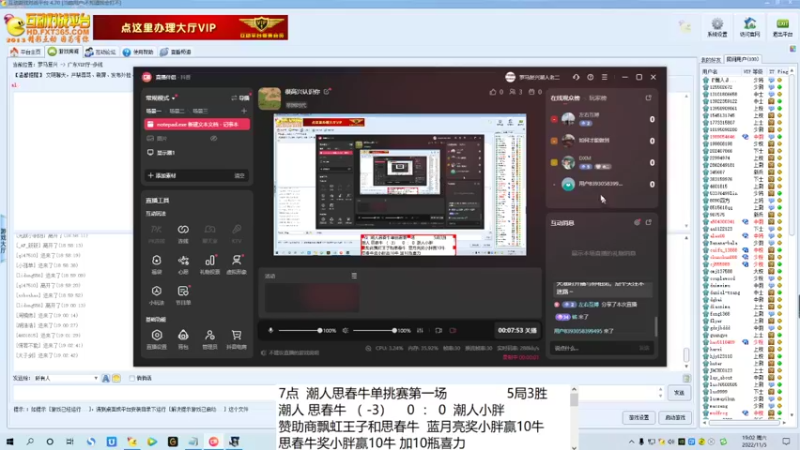This screenshot has width=800, height=450.
Task: Clear sources with the 清空 button
Action: tap(239, 176)
